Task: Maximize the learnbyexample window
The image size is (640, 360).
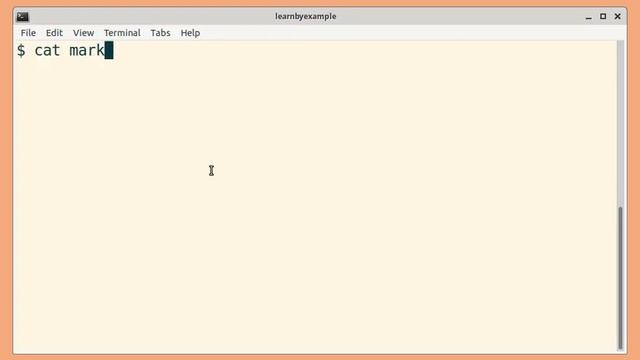Action: click(603, 16)
